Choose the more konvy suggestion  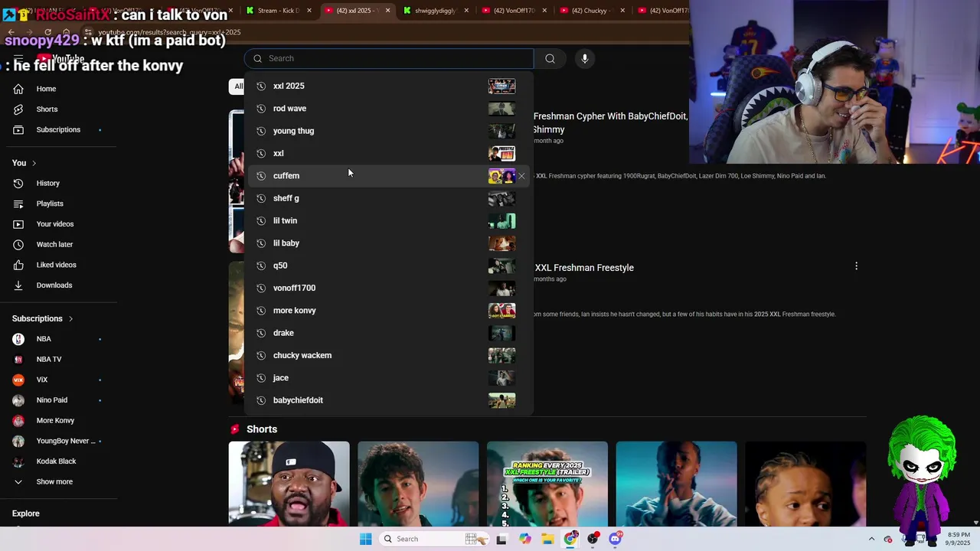pyautogui.click(x=388, y=311)
